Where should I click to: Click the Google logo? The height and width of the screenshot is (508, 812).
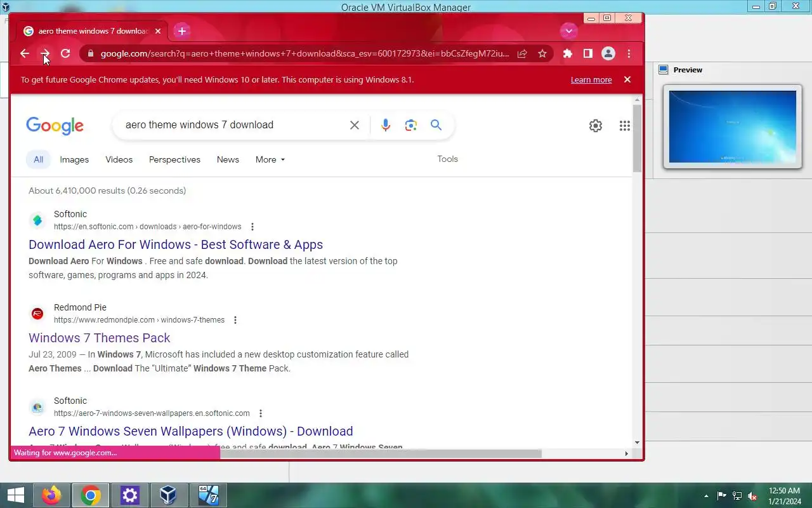tap(55, 126)
